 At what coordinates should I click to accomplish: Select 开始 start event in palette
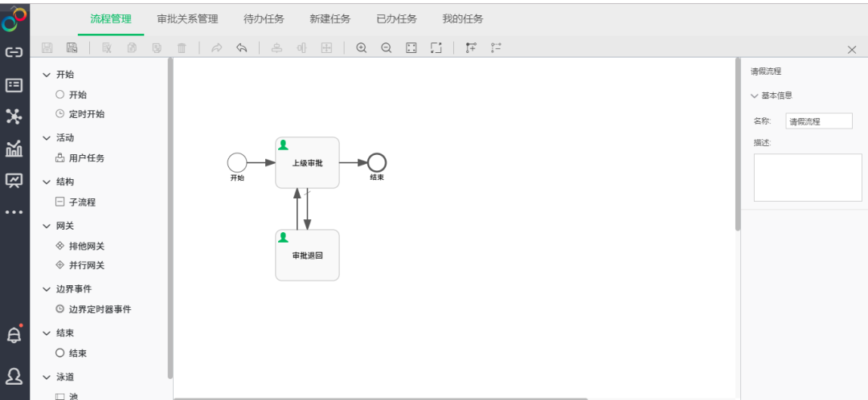72,95
